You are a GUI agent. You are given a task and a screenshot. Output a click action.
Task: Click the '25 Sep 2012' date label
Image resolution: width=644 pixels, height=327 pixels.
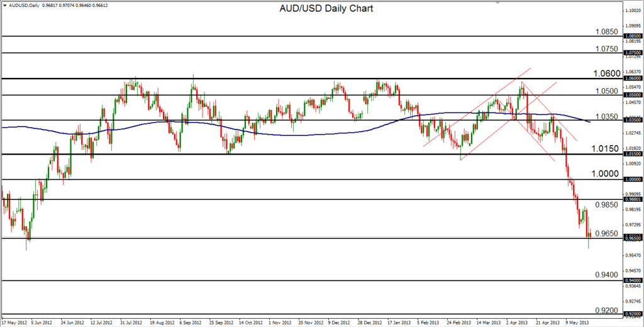222,323
